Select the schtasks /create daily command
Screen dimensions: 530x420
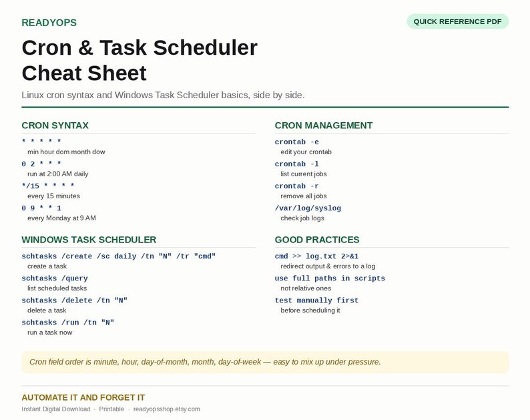119,256
